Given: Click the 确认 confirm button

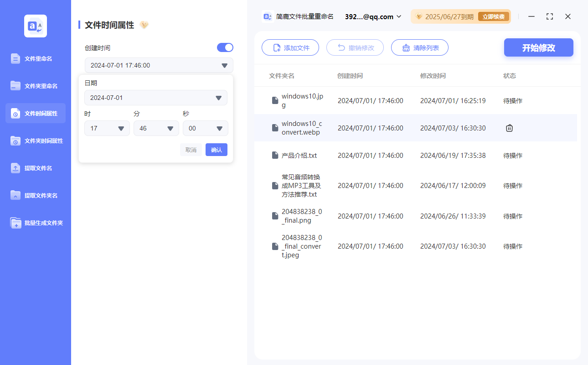Looking at the screenshot, I should point(217,150).
